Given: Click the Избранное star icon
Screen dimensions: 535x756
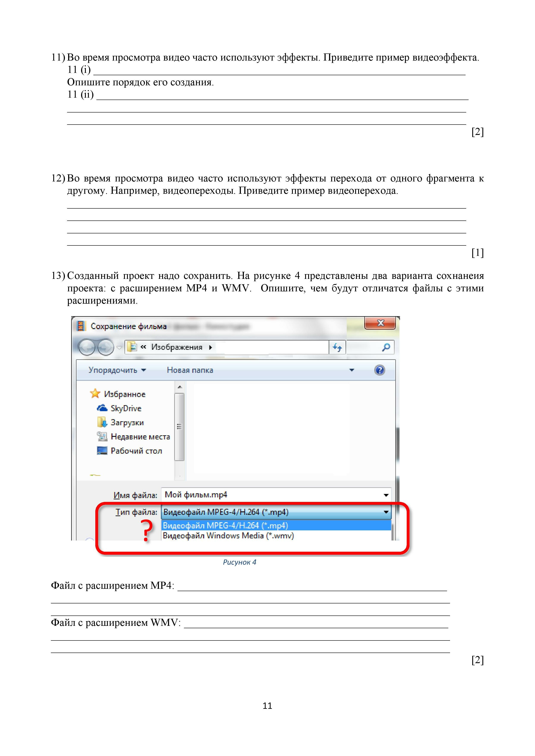Looking at the screenshot, I should click(95, 393).
